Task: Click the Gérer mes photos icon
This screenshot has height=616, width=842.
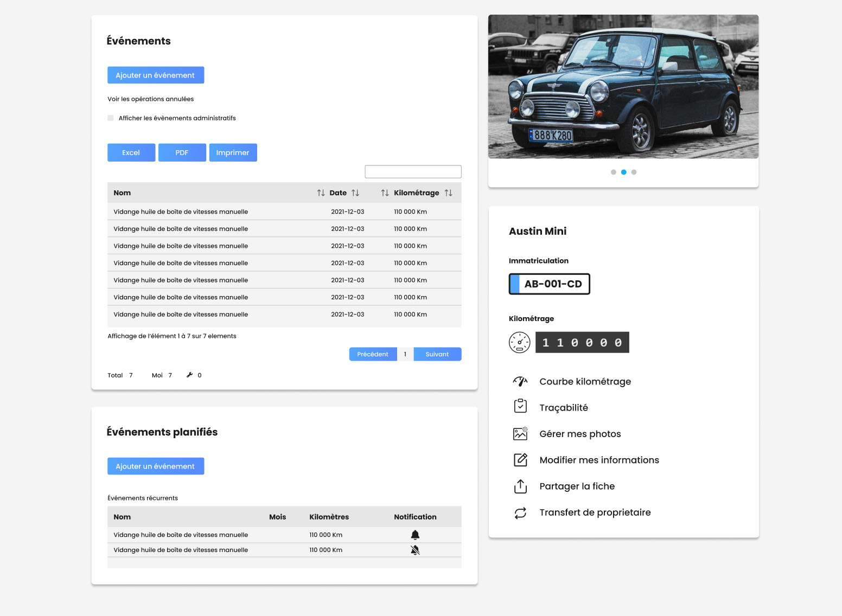Action: pyautogui.click(x=520, y=433)
